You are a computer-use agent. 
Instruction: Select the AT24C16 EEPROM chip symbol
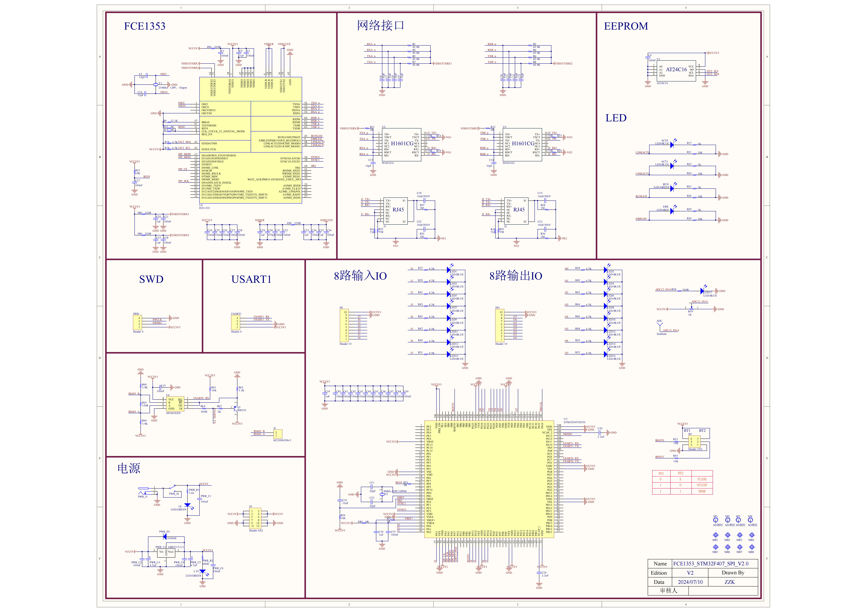coord(676,71)
